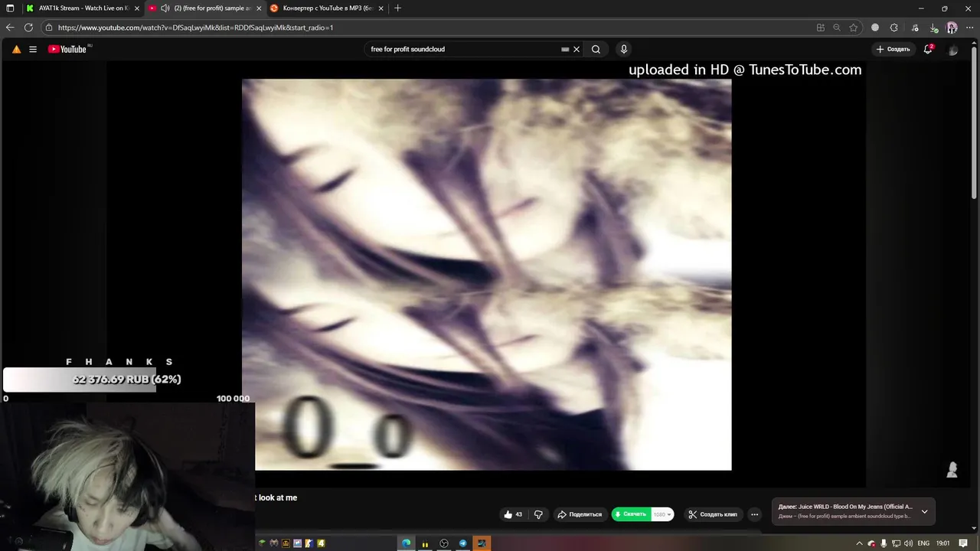Open browser settings three-dot menu
Image resolution: width=980 pixels, height=551 pixels.
(x=969, y=28)
